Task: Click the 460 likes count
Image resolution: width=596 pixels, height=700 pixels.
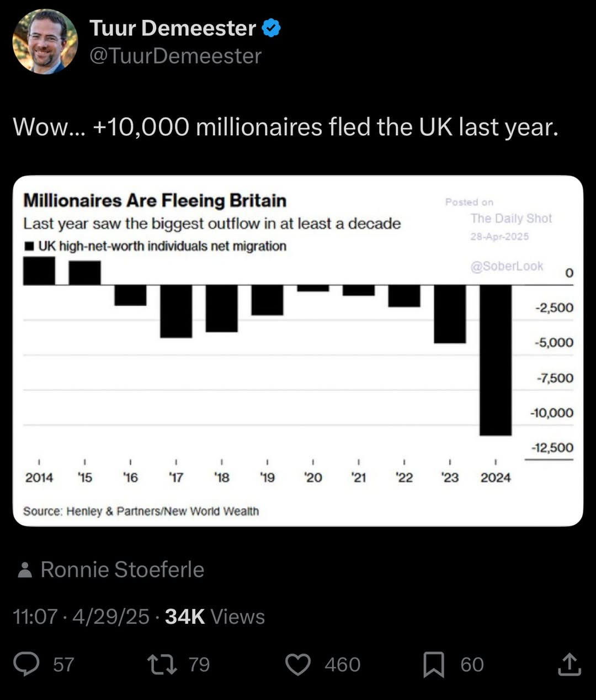Action: pos(343,665)
